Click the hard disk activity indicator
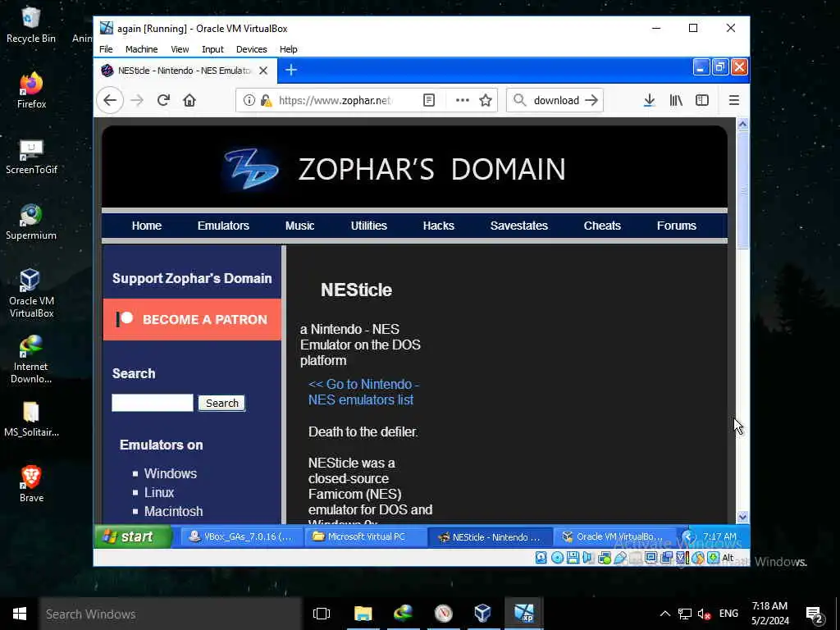The height and width of the screenshot is (630, 840). click(541, 558)
